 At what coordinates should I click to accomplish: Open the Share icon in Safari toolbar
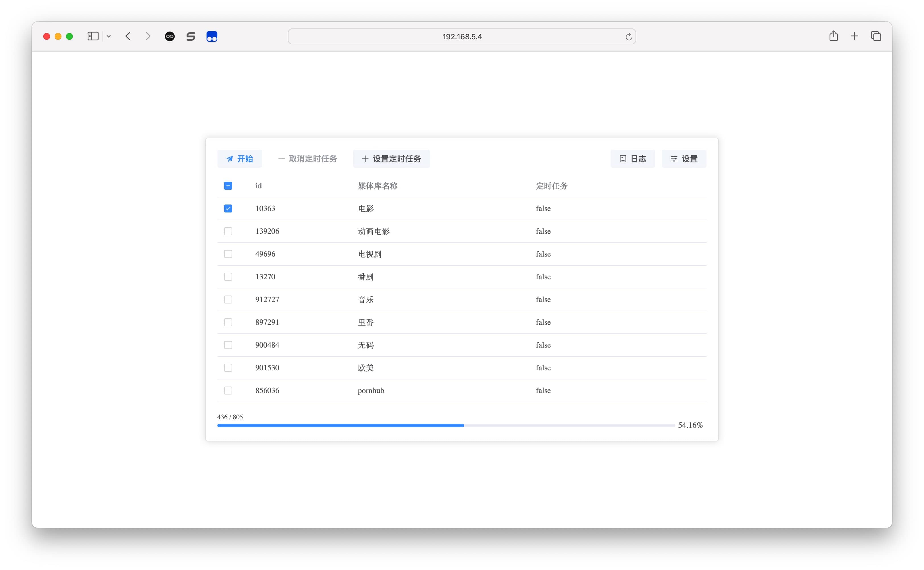click(x=834, y=36)
